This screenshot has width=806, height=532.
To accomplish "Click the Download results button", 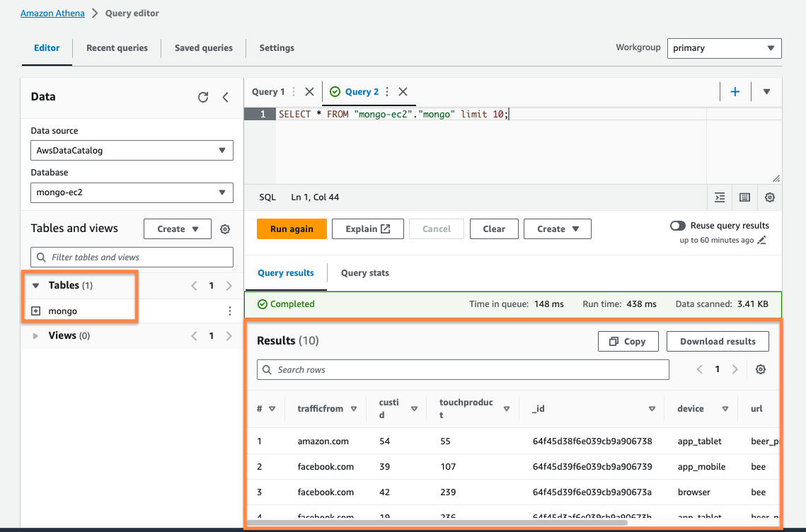I will click(x=718, y=342).
